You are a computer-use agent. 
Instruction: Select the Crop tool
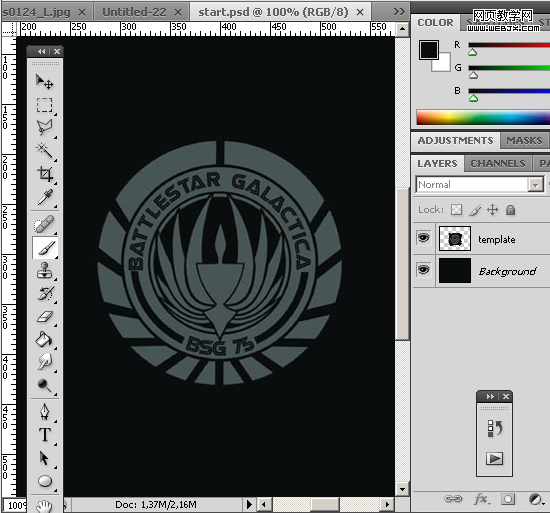[45, 174]
